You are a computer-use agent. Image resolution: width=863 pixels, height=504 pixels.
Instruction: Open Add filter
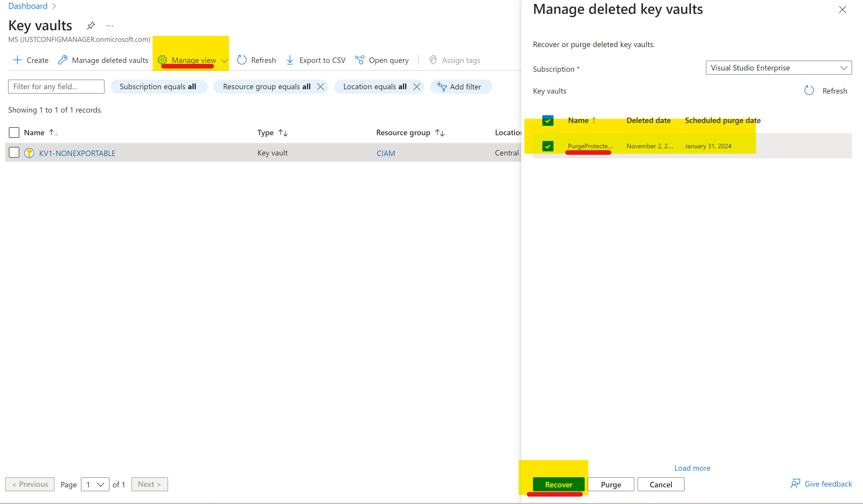461,87
